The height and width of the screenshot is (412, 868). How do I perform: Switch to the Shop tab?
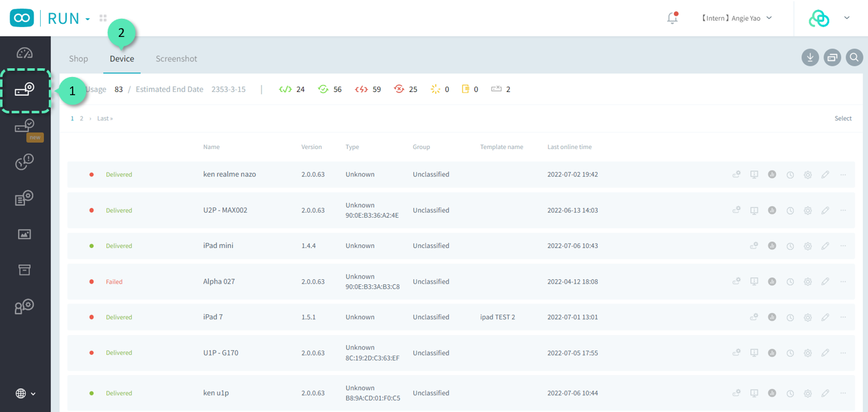point(78,58)
